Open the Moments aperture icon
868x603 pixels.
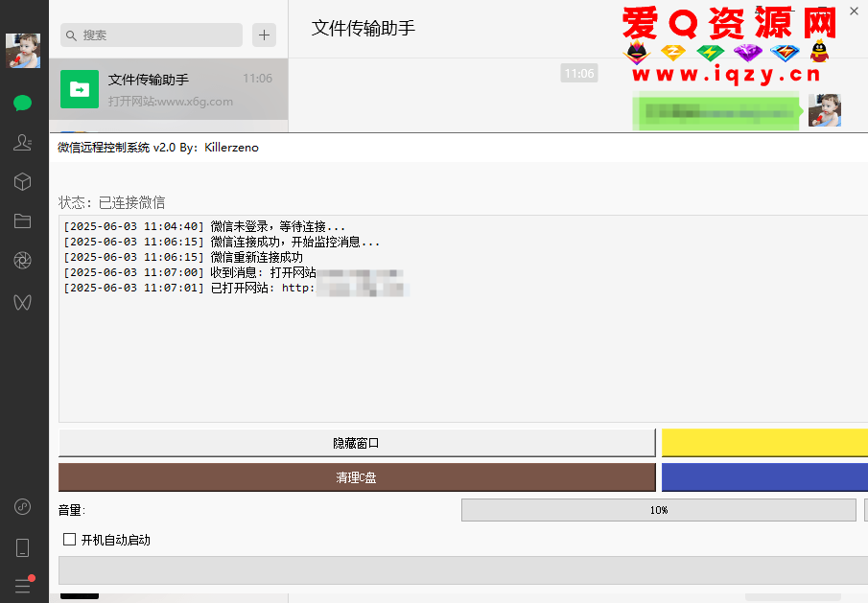(x=23, y=261)
